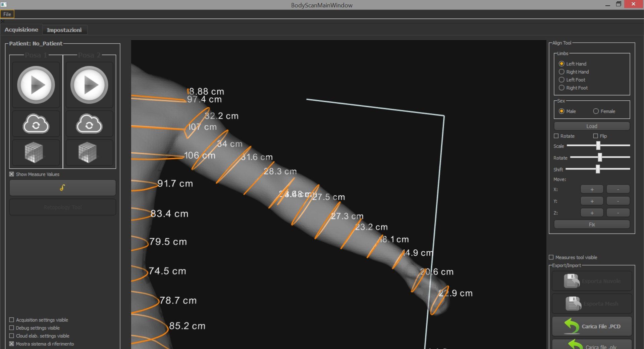Click the 27.3 cm forearm measurement label
The height and width of the screenshot is (349, 644).
click(x=347, y=216)
